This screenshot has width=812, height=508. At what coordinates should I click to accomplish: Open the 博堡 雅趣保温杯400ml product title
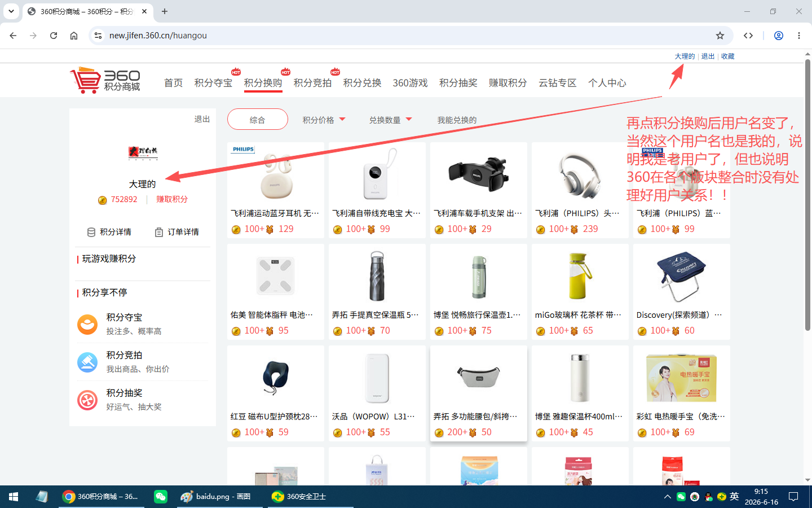[x=579, y=417]
